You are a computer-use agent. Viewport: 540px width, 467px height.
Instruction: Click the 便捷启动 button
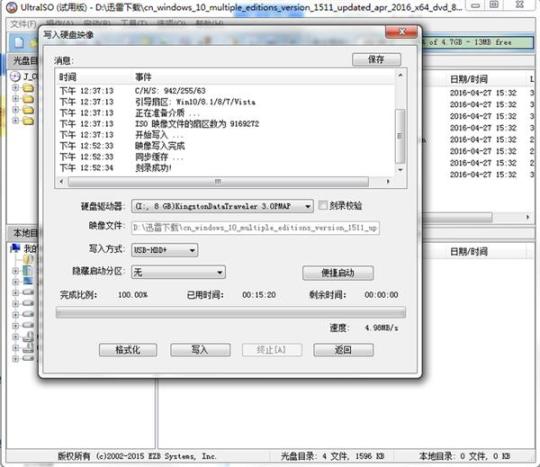click(338, 273)
